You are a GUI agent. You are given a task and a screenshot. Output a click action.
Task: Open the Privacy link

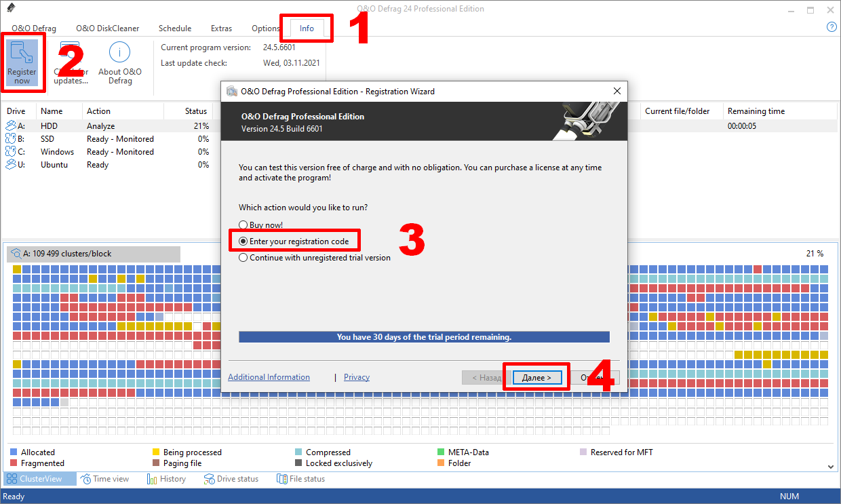(x=357, y=377)
